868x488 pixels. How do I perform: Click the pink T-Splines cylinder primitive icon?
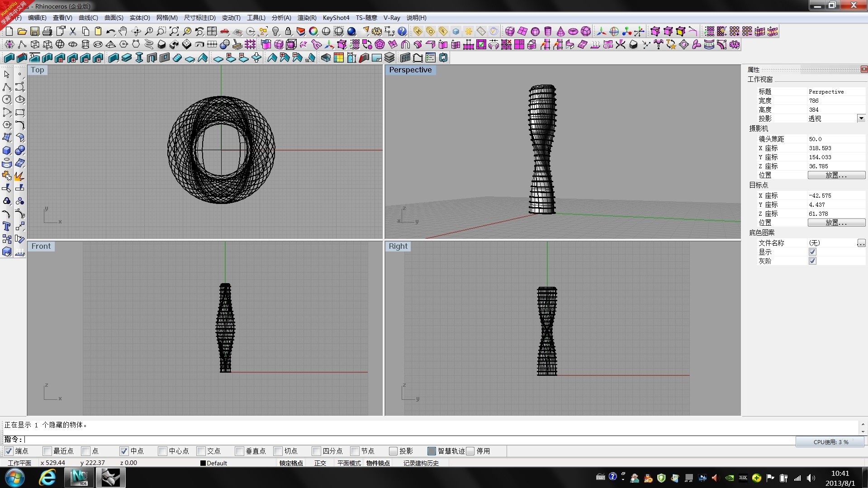(x=548, y=31)
